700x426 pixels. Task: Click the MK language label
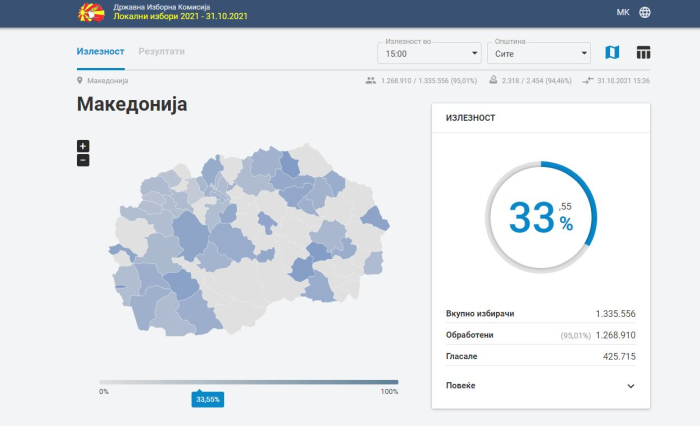point(622,13)
